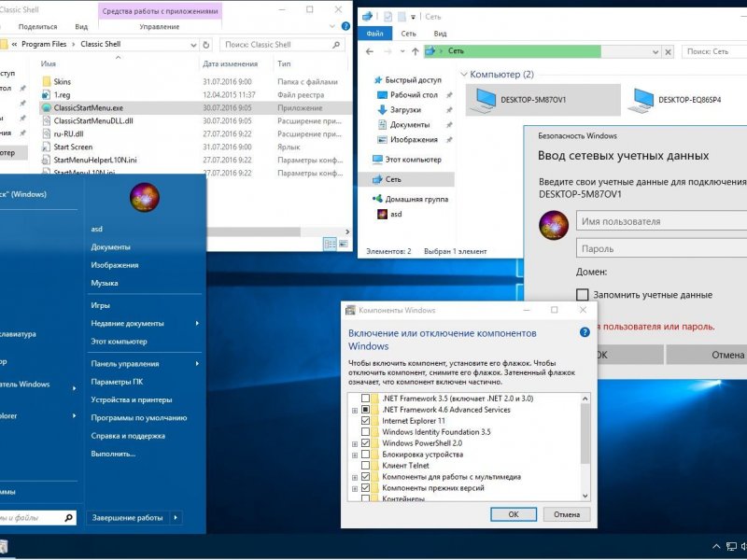Open DESKTOP-EQ86SP4 computer icon
Image resolution: width=747 pixels, height=560 pixels.
pyautogui.click(x=641, y=100)
